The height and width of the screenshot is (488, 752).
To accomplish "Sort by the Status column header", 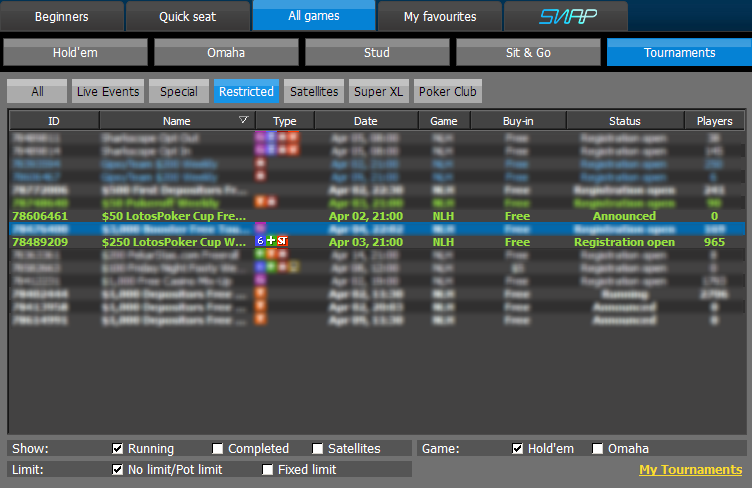I will 625,121.
